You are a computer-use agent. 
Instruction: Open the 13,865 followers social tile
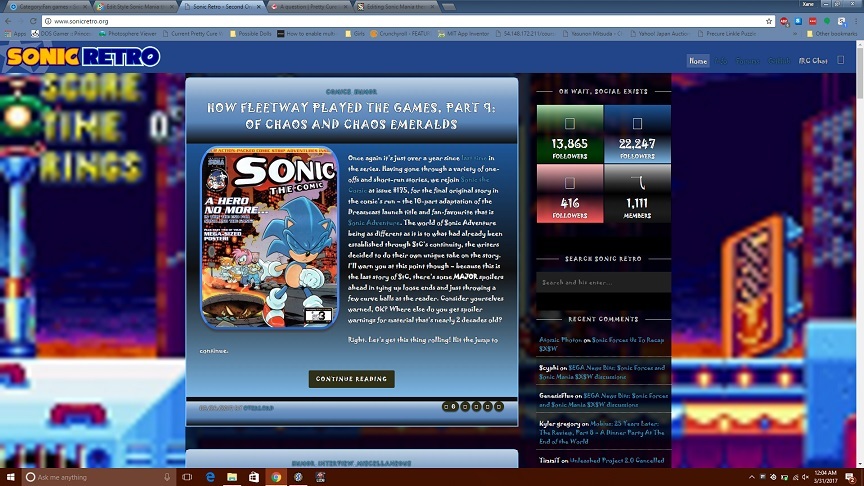tap(570, 134)
